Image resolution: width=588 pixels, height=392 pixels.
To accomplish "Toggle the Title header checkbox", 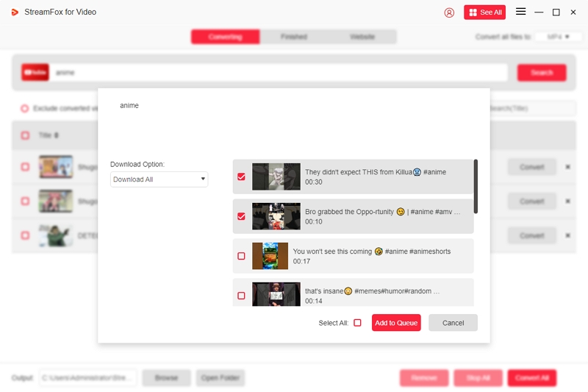I will coord(25,135).
